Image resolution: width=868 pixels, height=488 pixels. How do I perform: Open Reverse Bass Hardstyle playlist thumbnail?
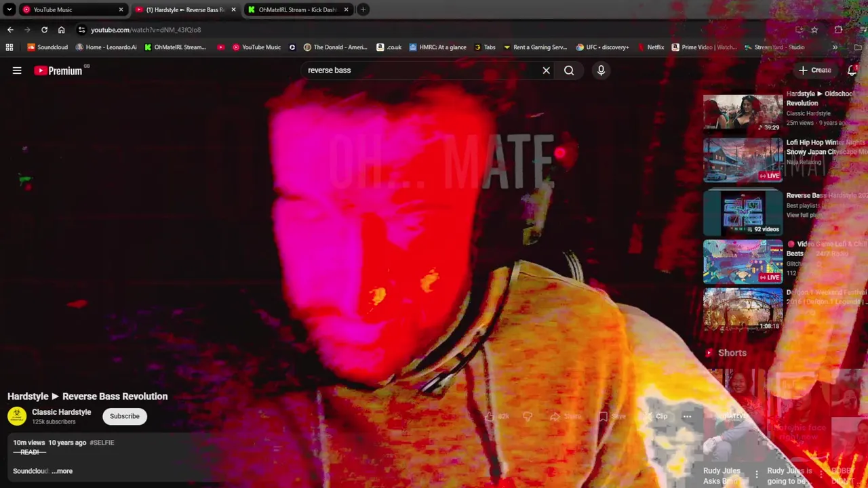[x=743, y=212]
